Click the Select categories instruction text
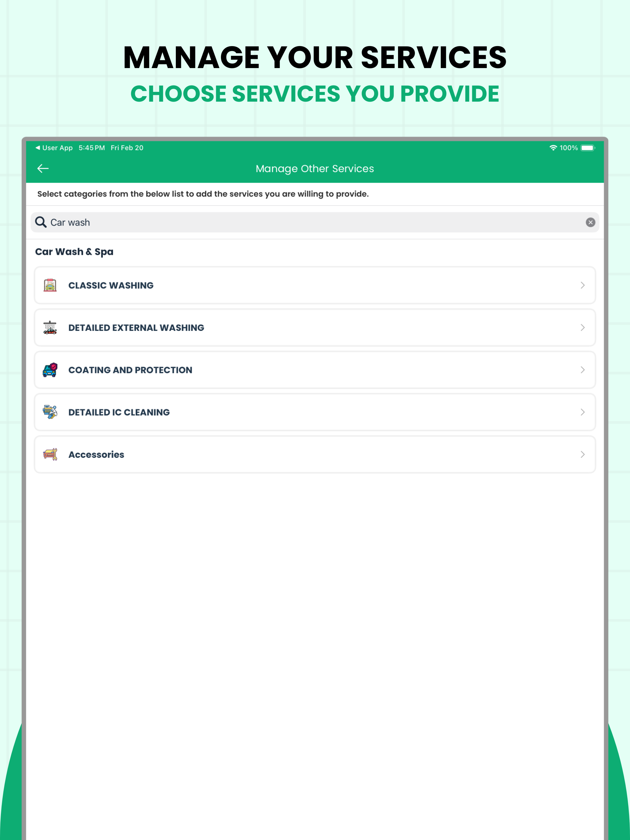The height and width of the screenshot is (840, 630). pos(203,194)
